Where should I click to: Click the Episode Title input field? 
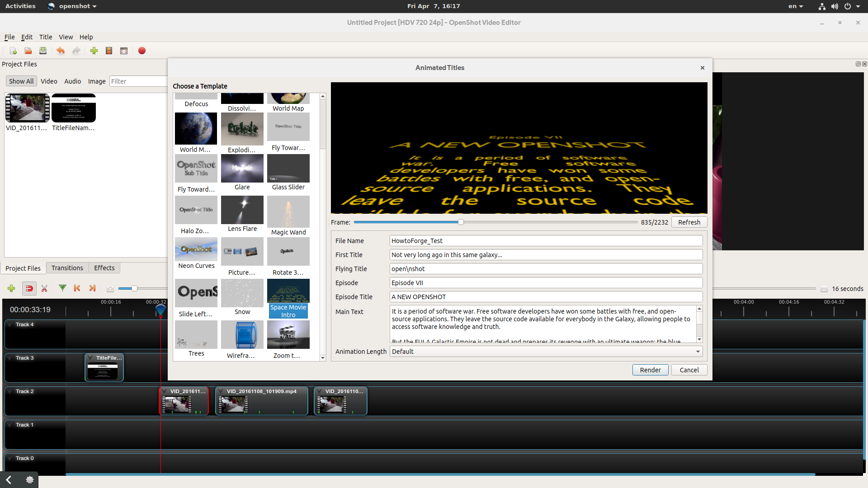click(x=546, y=297)
